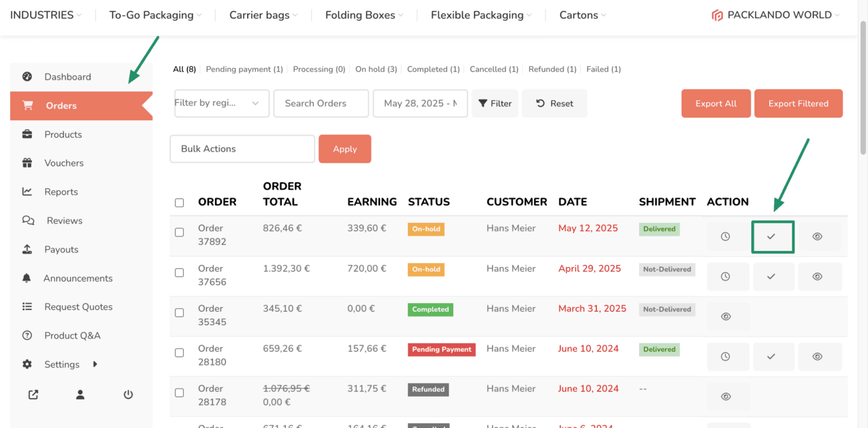Go to Vouchers section
This screenshot has width=868, height=428.
click(x=64, y=163)
